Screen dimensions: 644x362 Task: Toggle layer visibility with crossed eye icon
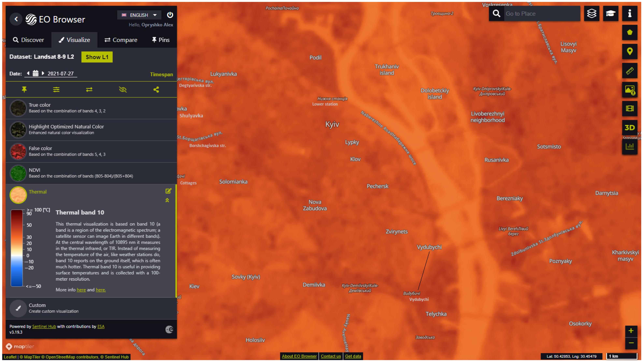pyautogui.click(x=123, y=89)
